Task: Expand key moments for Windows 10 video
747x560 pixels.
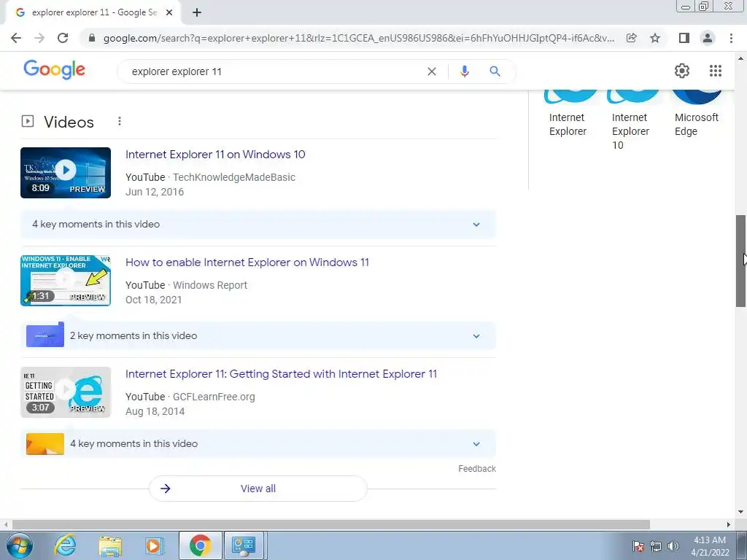Action: tap(258, 225)
